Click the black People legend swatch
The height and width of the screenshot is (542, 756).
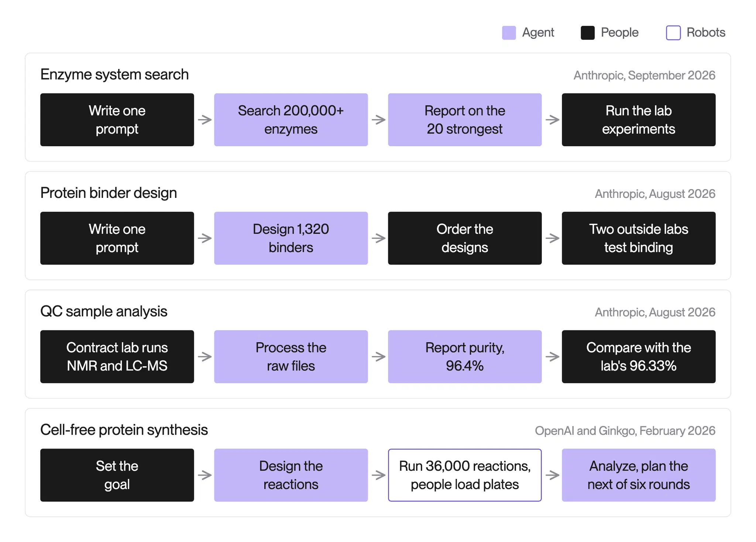click(x=587, y=32)
